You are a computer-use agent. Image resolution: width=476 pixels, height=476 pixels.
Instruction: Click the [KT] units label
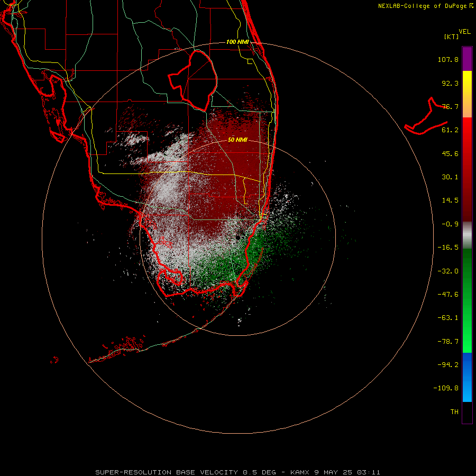click(x=452, y=36)
